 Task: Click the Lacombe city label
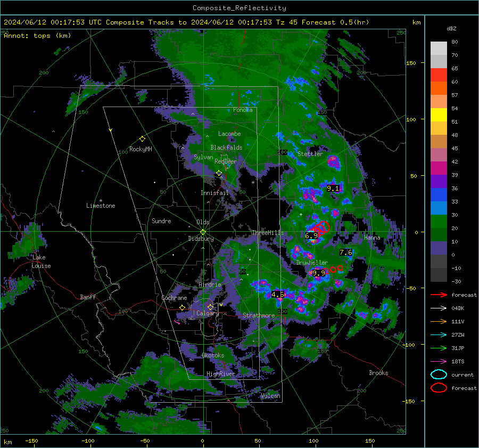229,134
